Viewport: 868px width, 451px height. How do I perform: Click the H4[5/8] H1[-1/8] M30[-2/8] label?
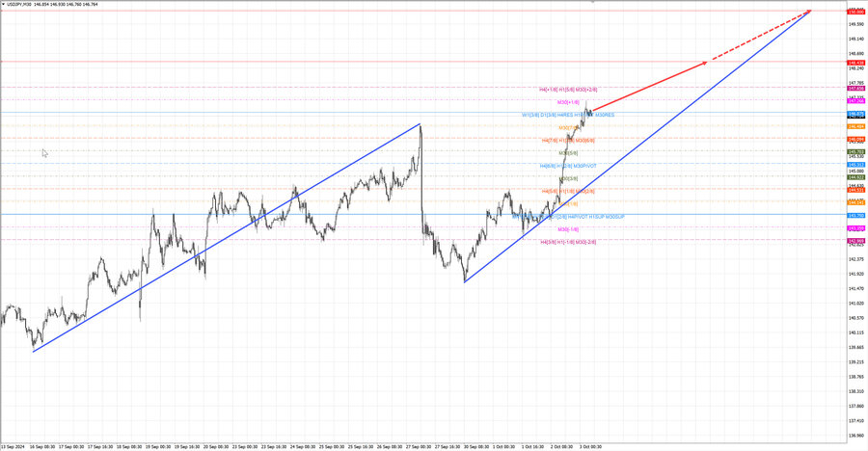point(568,243)
